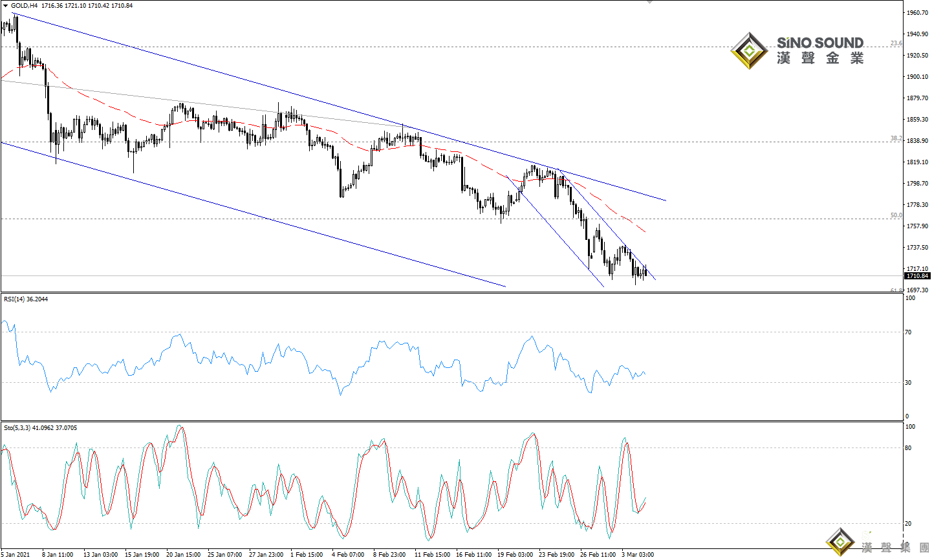
Task: Click the RSI(14) indicator label
Action: click(x=25, y=299)
